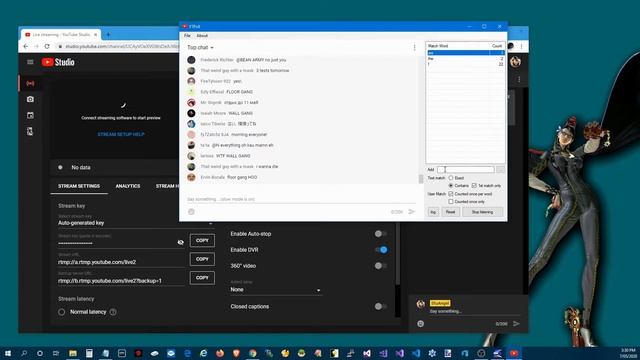Open the Manage calendar icon in sidebar
The image size is (640, 360).
30,116
